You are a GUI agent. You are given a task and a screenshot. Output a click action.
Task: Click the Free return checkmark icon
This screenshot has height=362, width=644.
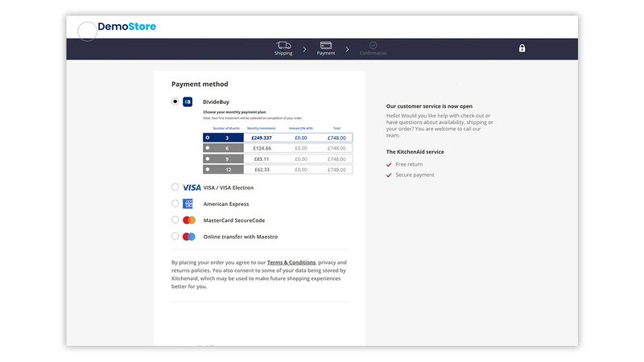coord(389,165)
